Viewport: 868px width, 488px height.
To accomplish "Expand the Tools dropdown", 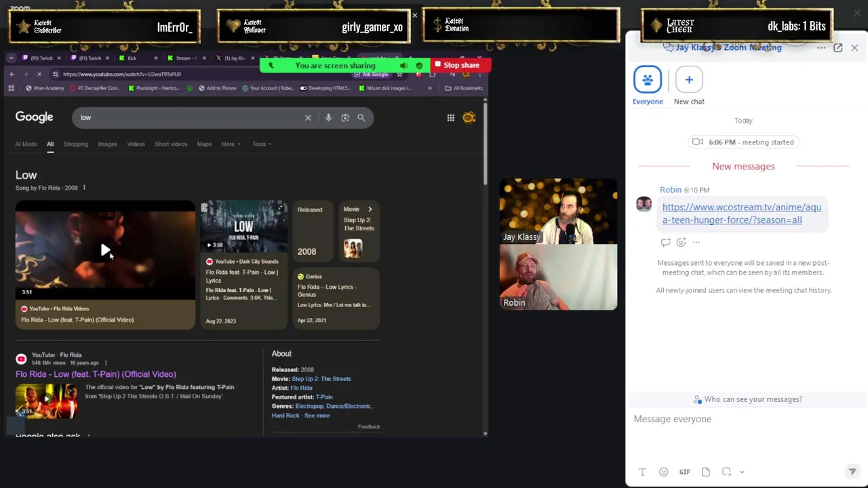I will click(x=262, y=144).
